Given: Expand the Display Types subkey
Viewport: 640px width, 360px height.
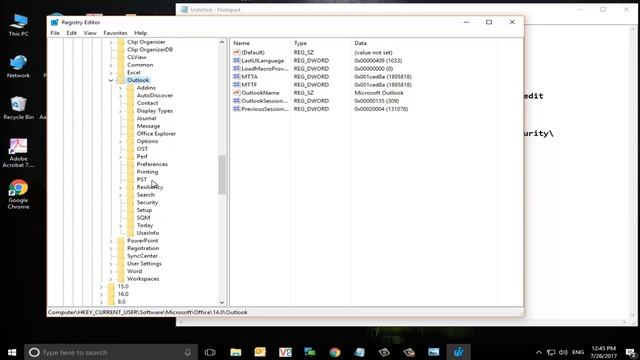Looking at the screenshot, I should coord(121,111).
